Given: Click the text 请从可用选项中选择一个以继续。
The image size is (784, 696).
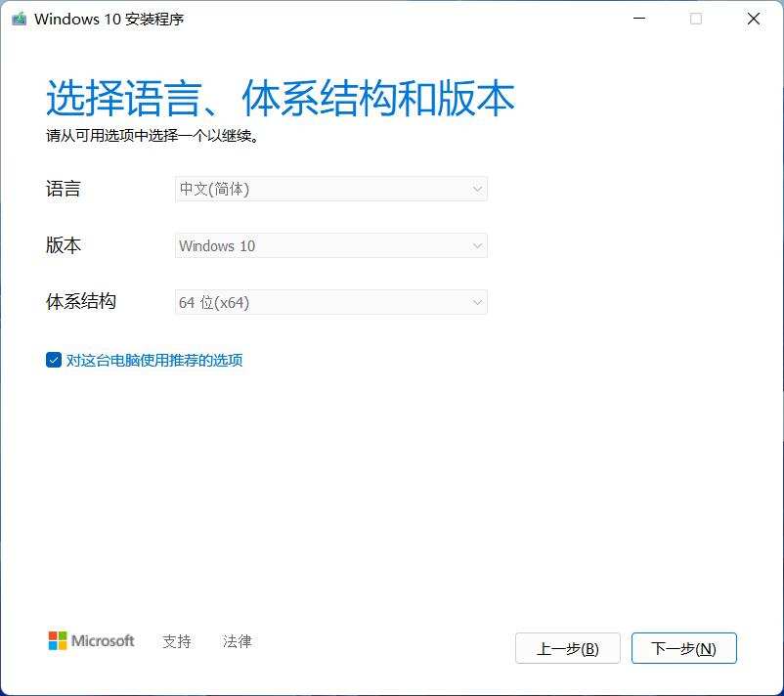Looking at the screenshot, I should tap(153, 136).
